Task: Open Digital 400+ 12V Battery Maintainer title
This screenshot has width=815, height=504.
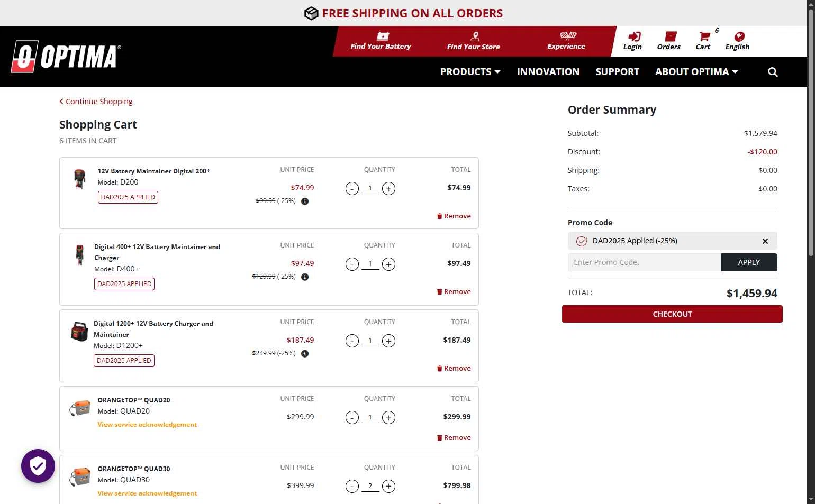Action: pyautogui.click(x=157, y=252)
